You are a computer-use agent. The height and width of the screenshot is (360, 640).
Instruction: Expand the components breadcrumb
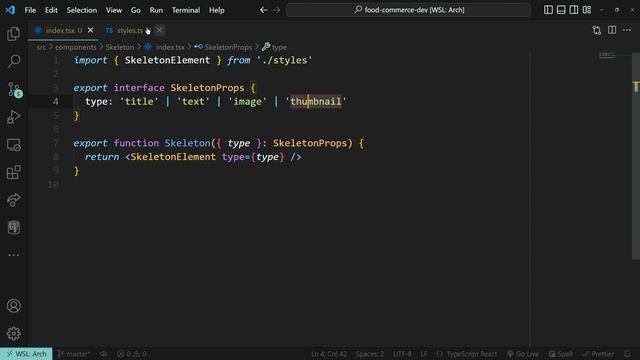click(76, 47)
